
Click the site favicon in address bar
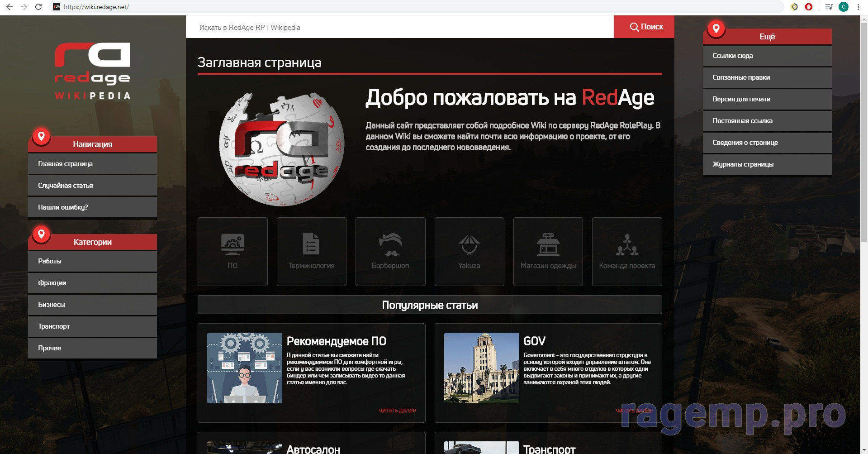(x=57, y=7)
